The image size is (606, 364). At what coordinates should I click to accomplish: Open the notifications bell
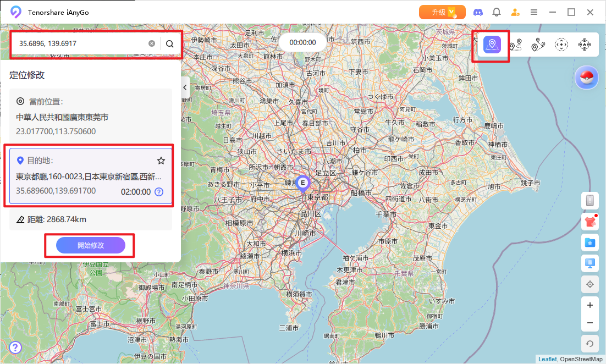pos(497,12)
